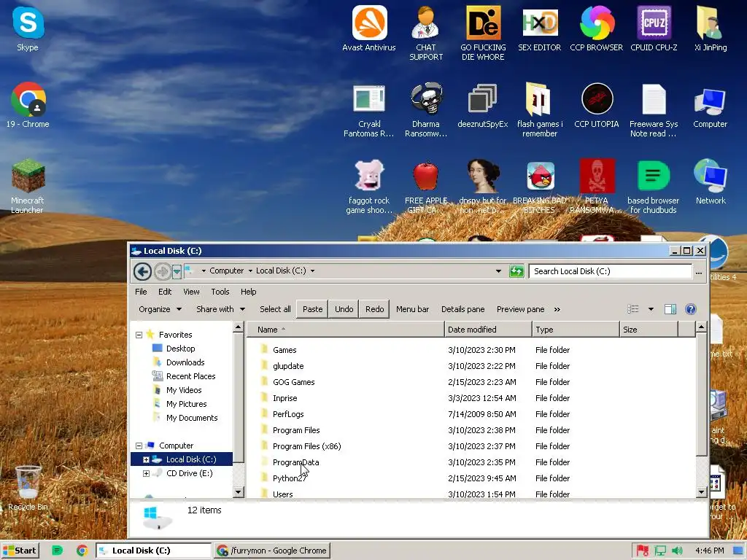Screen dimensions: 747x560
Task: Click the Select all toolbar button
Action: tap(275, 309)
